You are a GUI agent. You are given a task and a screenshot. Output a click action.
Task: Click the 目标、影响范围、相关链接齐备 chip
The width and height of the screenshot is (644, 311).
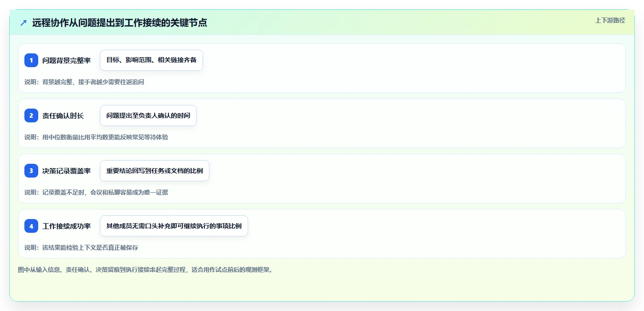point(151,60)
